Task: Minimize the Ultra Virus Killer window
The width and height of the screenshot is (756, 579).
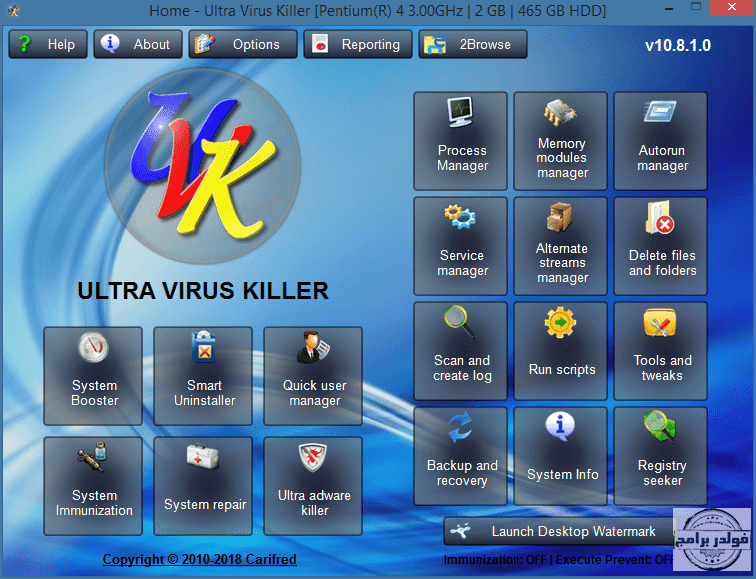Action: pyautogui.click(x=669, y=9)
